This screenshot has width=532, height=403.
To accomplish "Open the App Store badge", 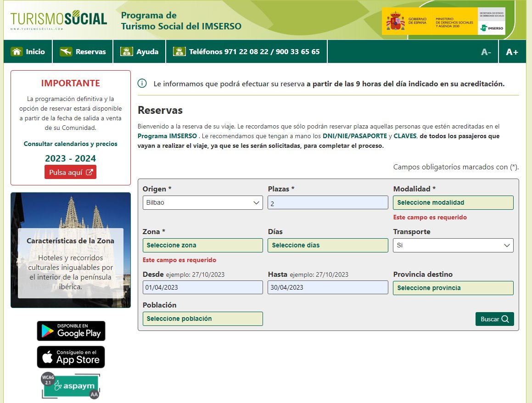I will [71, 357].
